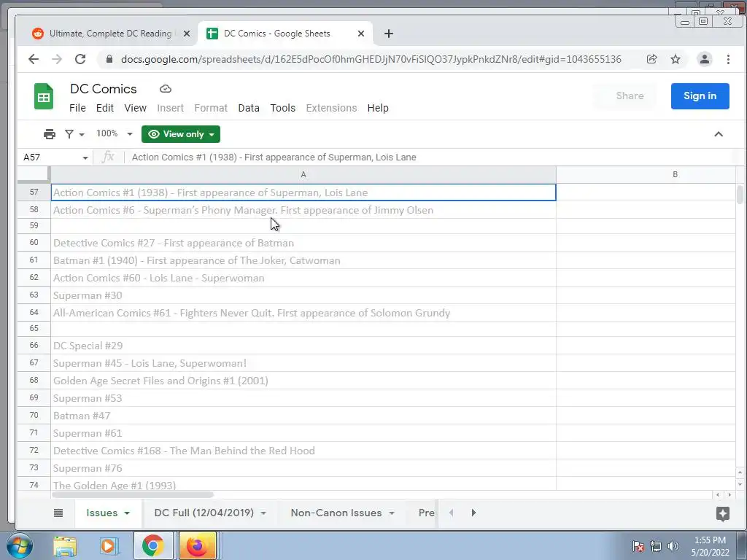
Task: Select row 60 header
Action: (x=34, y=242)
